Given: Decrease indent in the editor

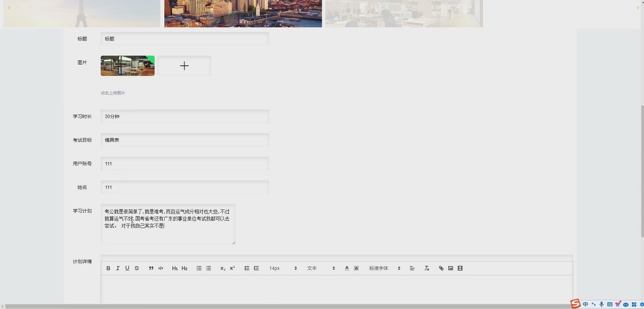Looking at the screenshot, I should point(247,268).
